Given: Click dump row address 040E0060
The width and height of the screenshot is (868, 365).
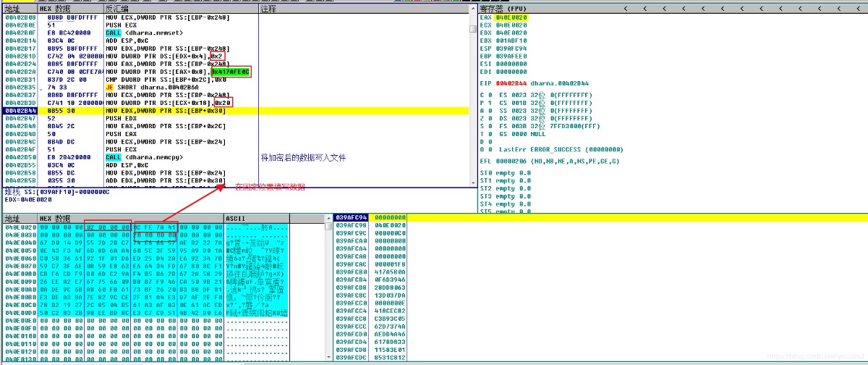Looking at the screenshot, I should (20, 259).
